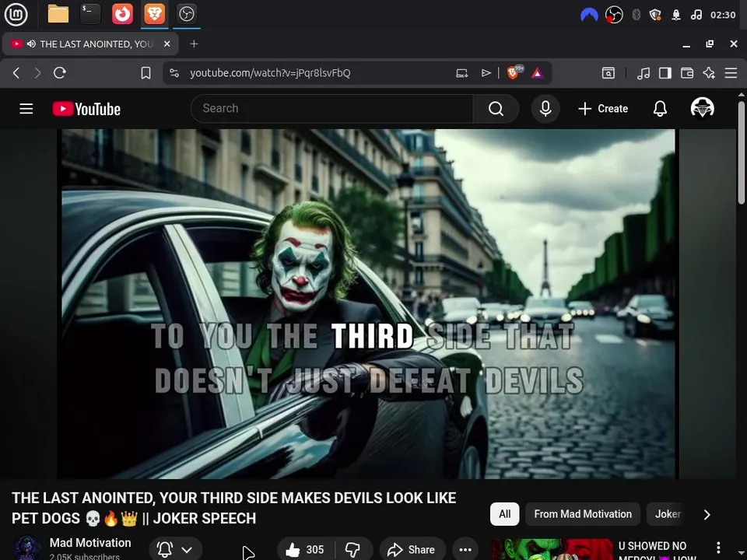Click the blue VPN tray icon
This screenshot has width=747, height=560.
pyautogui.click(x=589, y=16)
